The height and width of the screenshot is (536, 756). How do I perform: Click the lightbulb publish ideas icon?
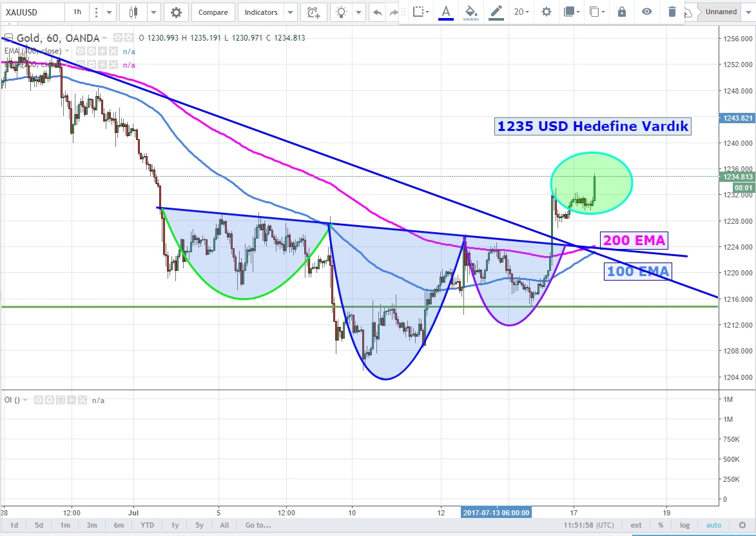[x=342, y=12]
